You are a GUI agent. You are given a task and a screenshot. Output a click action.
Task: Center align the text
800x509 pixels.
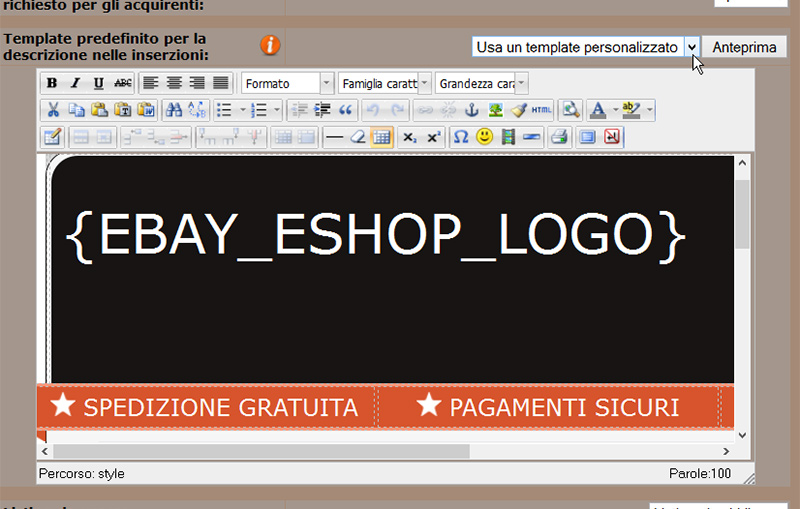(174, 83)
